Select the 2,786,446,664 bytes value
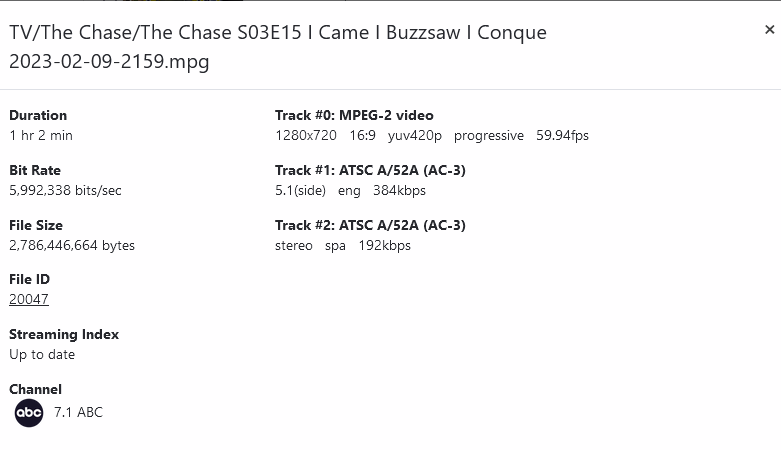Viewport: 781px width, 450px height. coord(72,245)
